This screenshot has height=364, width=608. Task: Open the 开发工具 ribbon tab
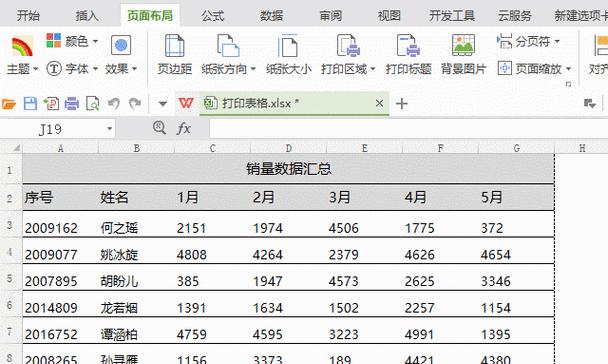(452, 16)
